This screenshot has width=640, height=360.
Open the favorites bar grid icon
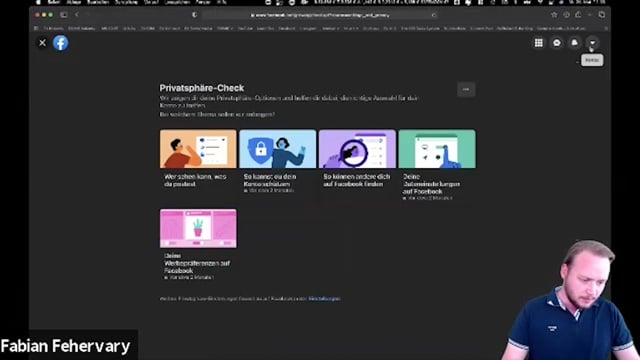coord(36,29)
